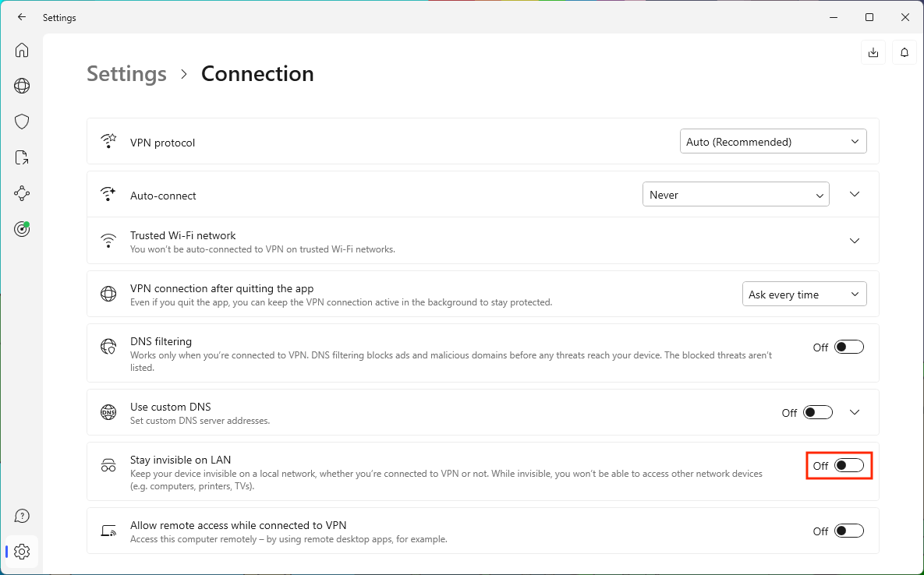Expand the Trusted Wi-Fi network section
924x575 pixels.
[x=855, y=241]
